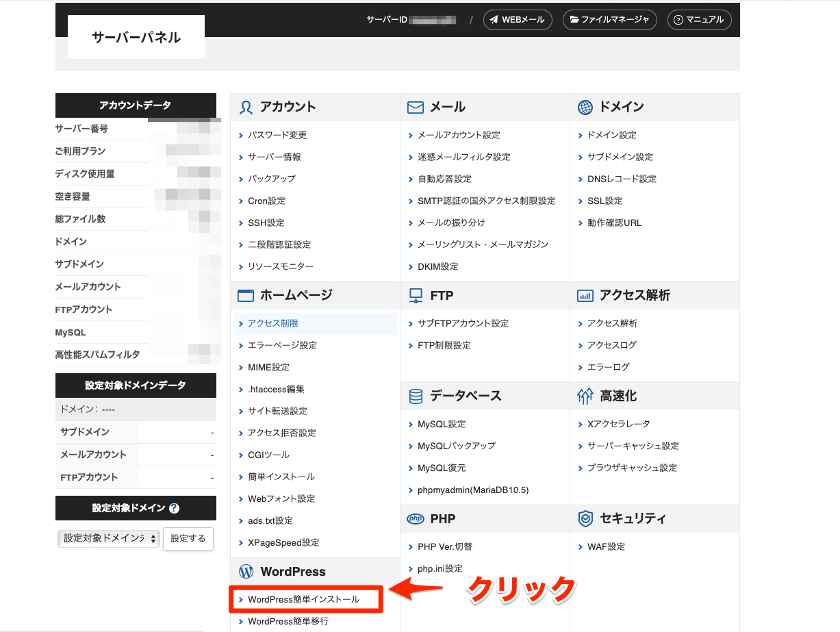840x632 pixels.
Task: Open ドメイン設定 link
Action: pyautogui.click(x=612, y=135)
